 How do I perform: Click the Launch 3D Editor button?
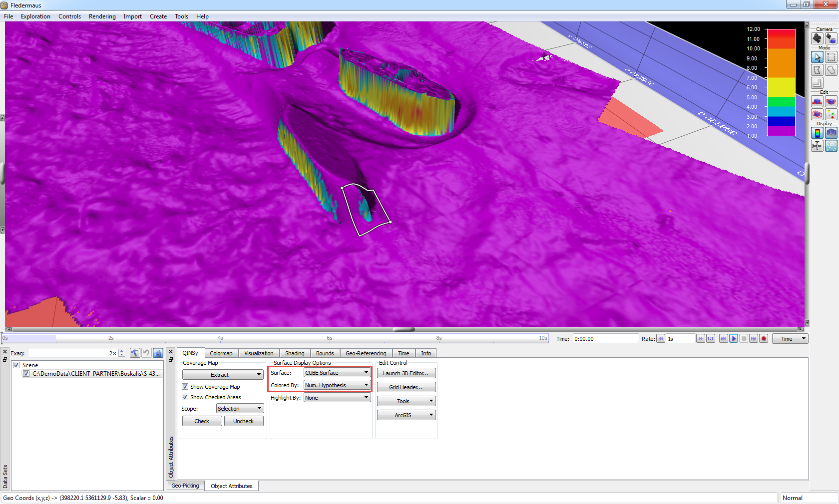pos(406,373)
